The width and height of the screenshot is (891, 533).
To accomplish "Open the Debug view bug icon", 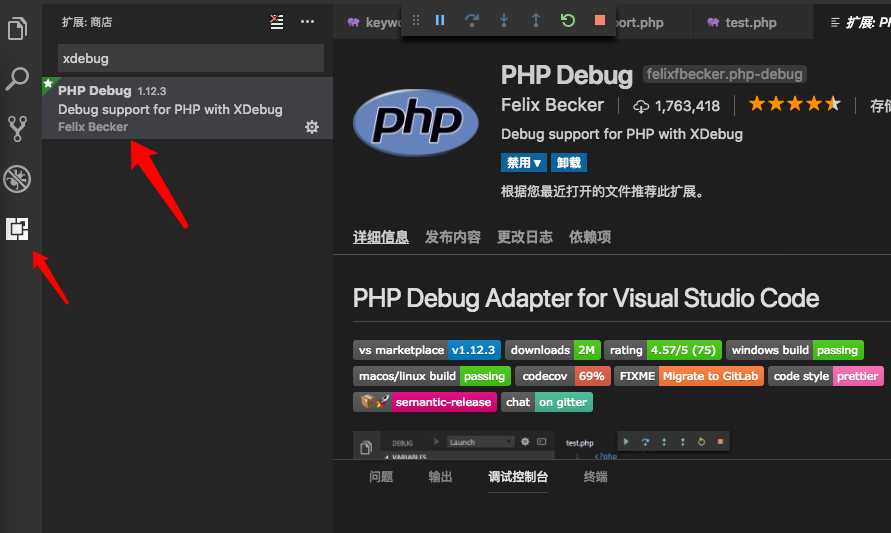I will tap(17, 179).
